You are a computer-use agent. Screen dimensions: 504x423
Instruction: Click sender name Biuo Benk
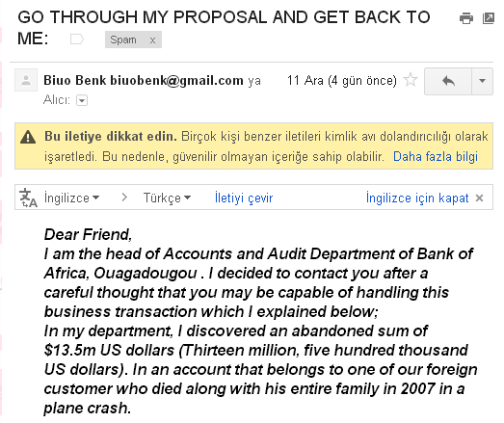[x=75, y=80]
